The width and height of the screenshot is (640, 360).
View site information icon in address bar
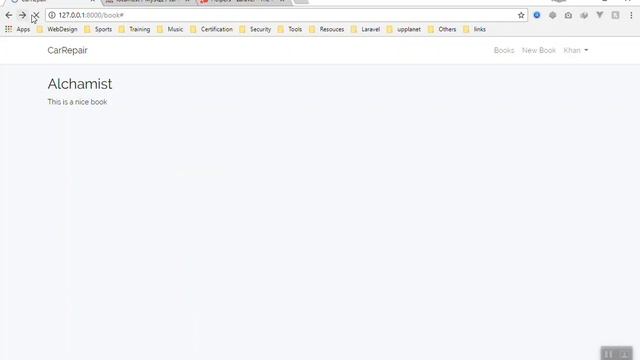click(x=52, y=15)
